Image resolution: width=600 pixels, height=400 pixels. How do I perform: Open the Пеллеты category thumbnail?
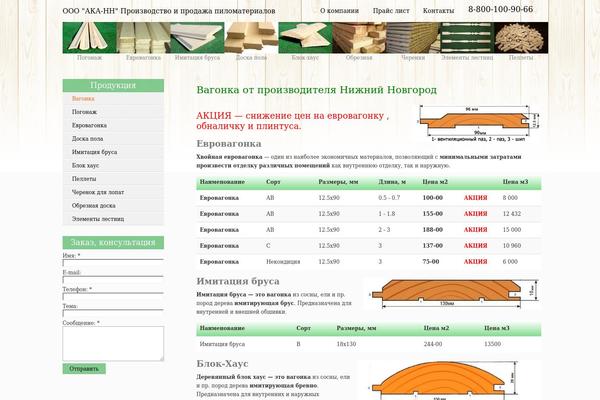521,38
